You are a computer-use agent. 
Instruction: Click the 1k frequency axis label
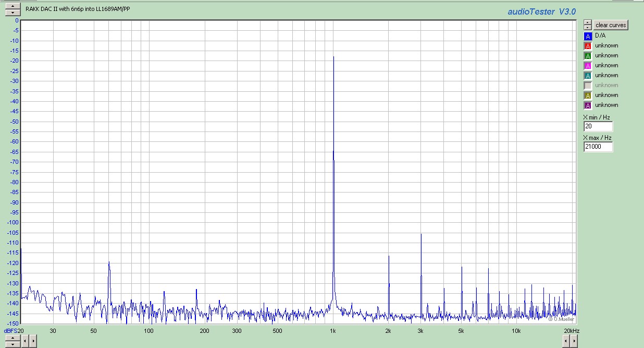click(333, 331)
